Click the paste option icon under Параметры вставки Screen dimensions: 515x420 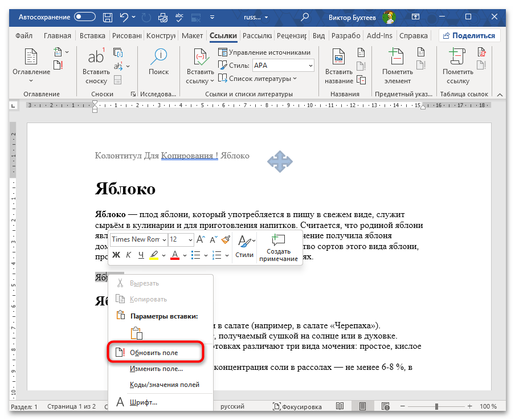(136, 333)
